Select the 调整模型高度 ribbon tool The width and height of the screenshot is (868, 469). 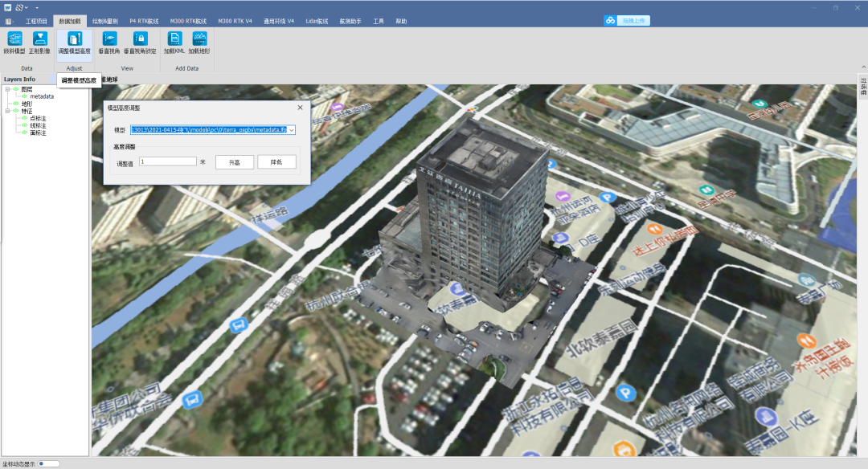(x=74, y=43)
